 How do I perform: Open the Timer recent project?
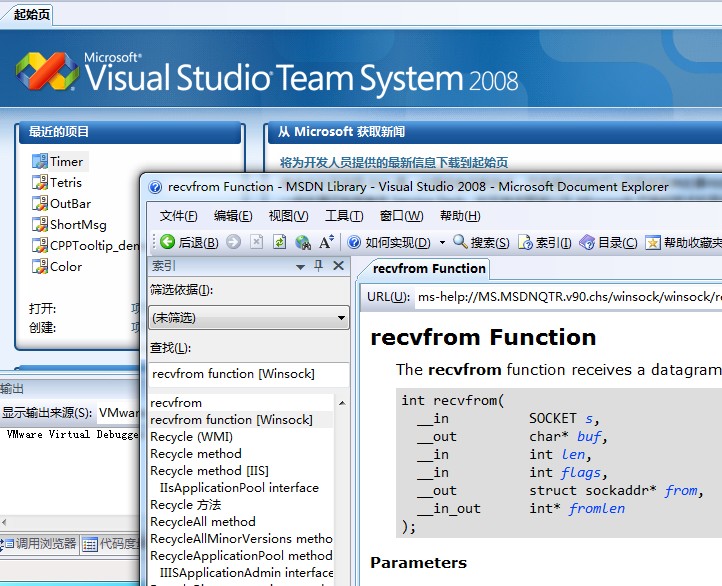coord(67,162)
